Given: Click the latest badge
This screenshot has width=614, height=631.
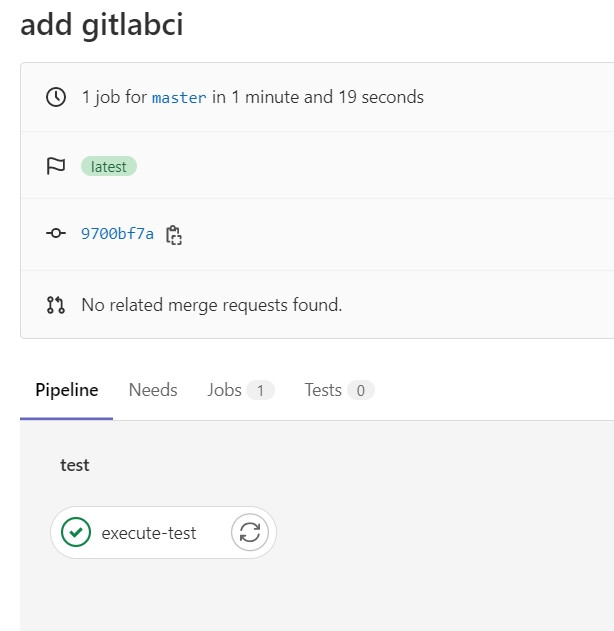Looking at the screenshot, I should 109,166.
